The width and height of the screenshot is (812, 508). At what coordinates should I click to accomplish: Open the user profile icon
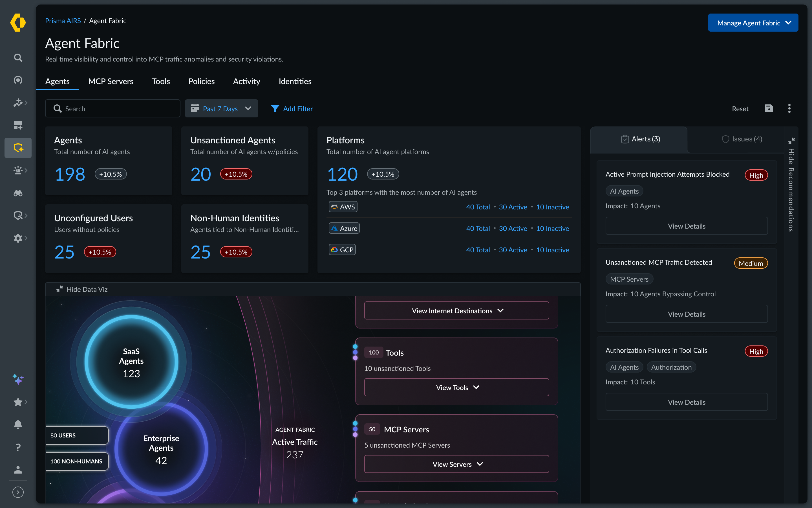pos(18,470)
